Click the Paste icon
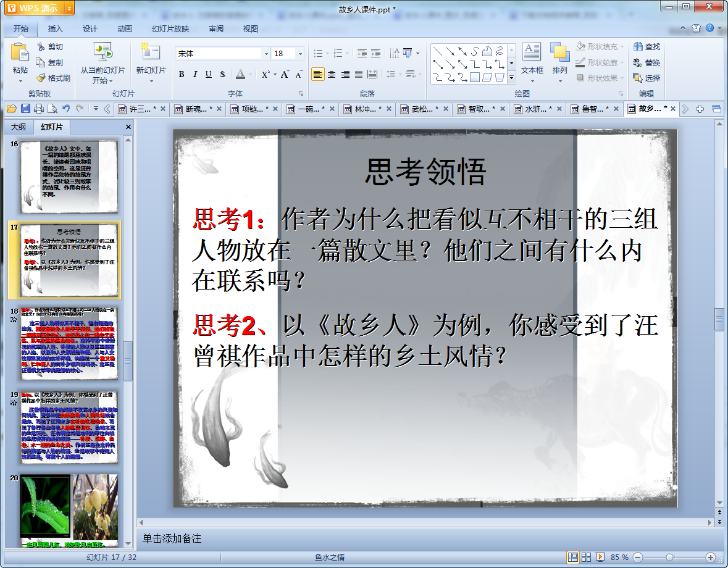The width and height of the screenshot is (728, 568). [20, 52]
